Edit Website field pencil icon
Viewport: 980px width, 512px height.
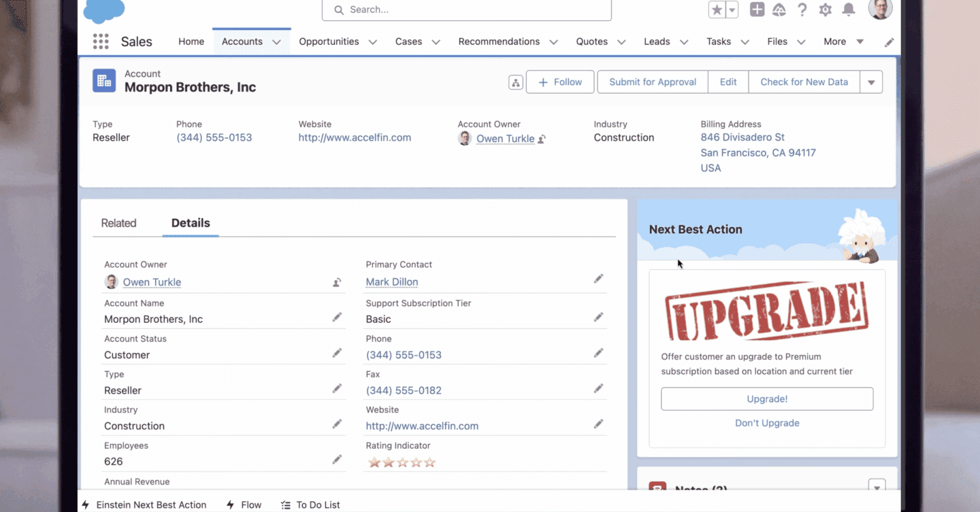coord(598,424)
